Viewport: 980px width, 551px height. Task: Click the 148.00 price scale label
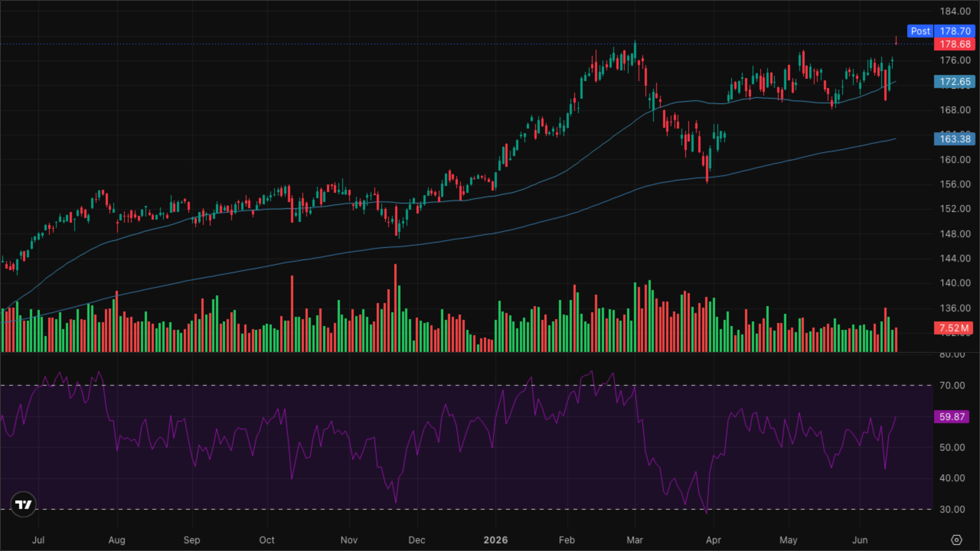pyautogui.click(x=955, y=233)
